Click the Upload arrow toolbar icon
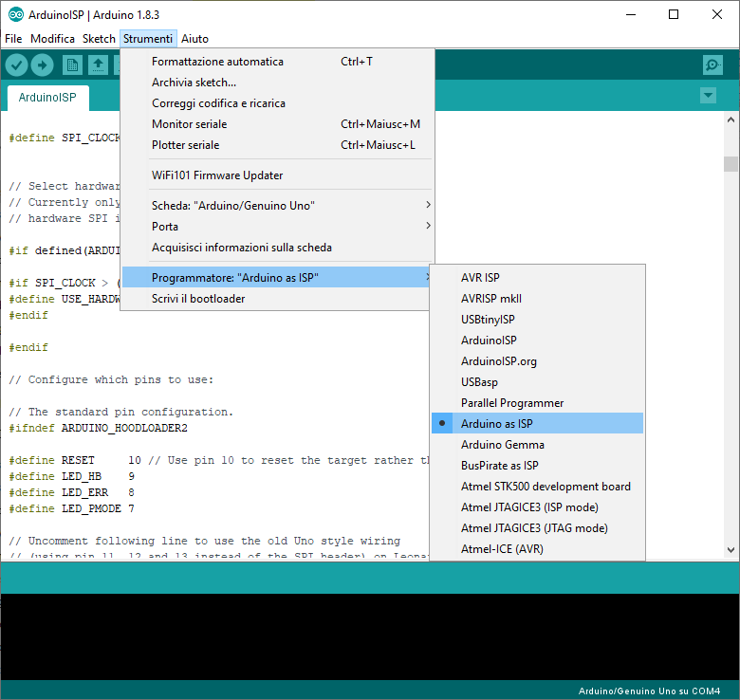 point(42,65)
